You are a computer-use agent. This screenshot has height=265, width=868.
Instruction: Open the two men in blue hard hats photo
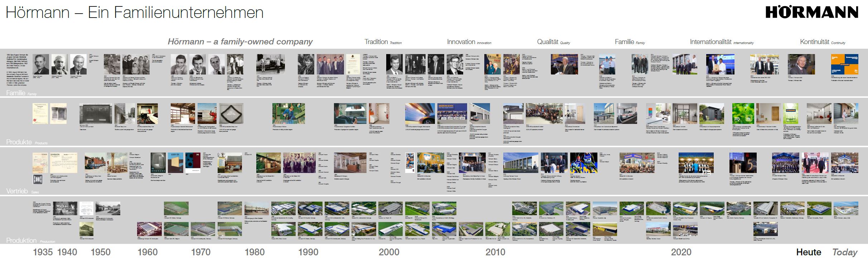tap(607, 64)
